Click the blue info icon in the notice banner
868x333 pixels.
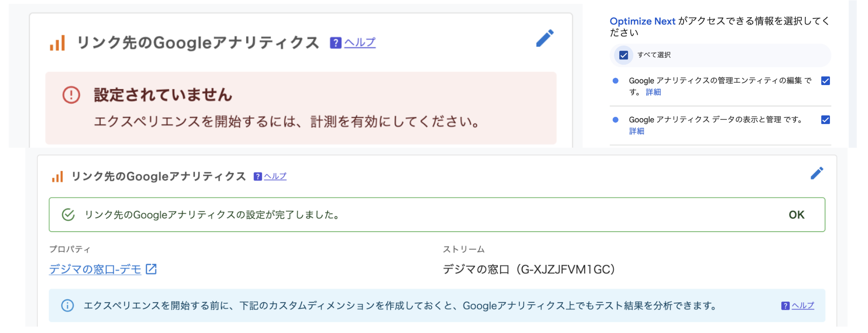[67, 306]
